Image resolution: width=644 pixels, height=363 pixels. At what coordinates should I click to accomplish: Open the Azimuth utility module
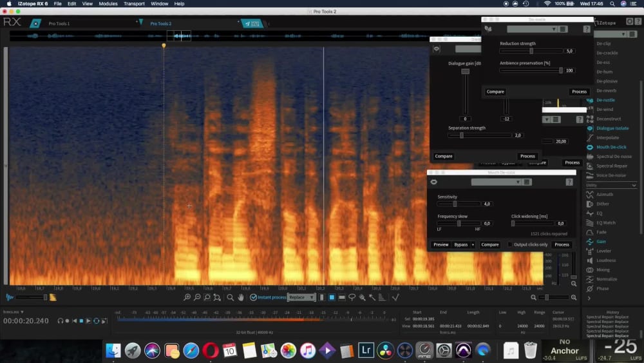(x=605, y=195)
